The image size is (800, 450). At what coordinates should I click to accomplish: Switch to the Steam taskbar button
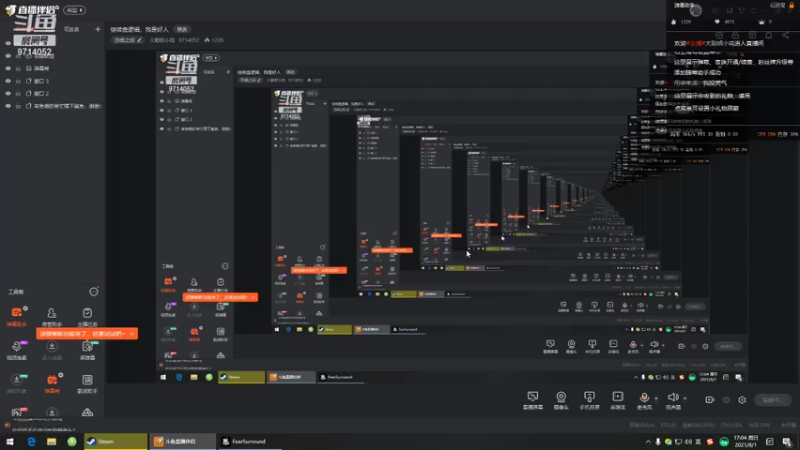coord(115,442)
